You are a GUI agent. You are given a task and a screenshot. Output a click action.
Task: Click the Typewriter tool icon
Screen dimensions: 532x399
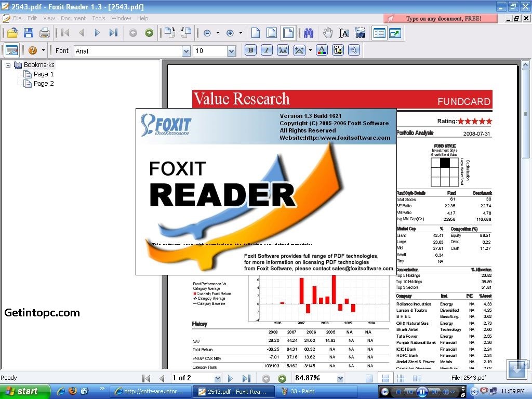pyautogui.click(x=12, y=50)
